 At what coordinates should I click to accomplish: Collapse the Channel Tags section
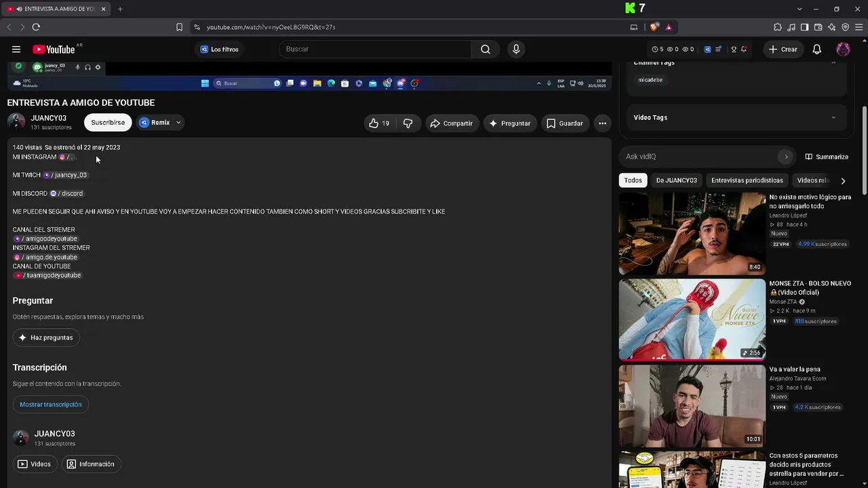coord(833,63)
